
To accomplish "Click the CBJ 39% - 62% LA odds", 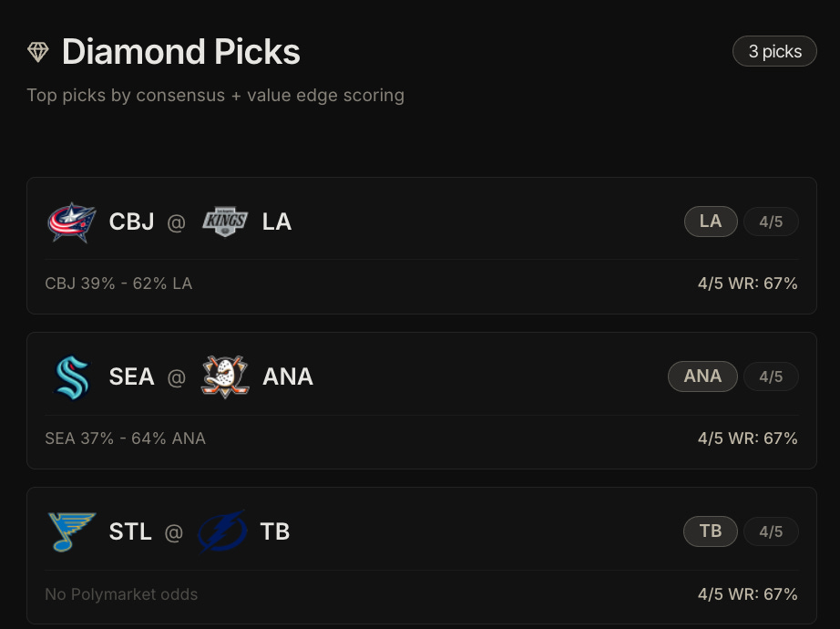I will pos(118,284).
